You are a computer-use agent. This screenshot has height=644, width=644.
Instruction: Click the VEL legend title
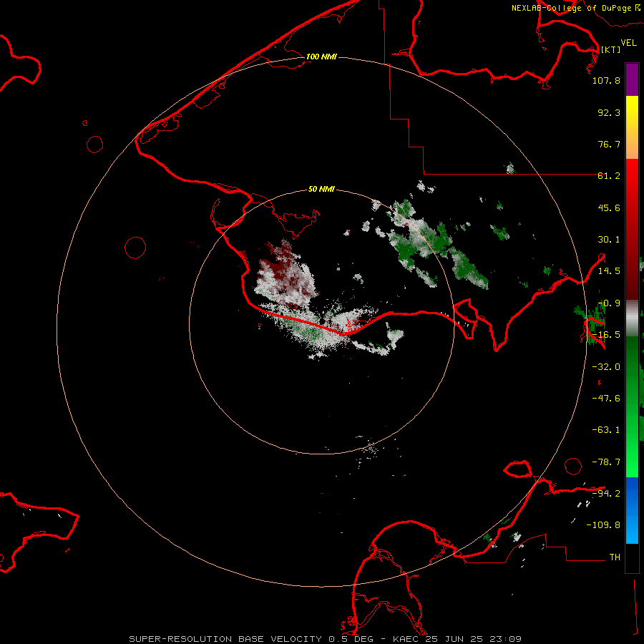pos(628,43)
